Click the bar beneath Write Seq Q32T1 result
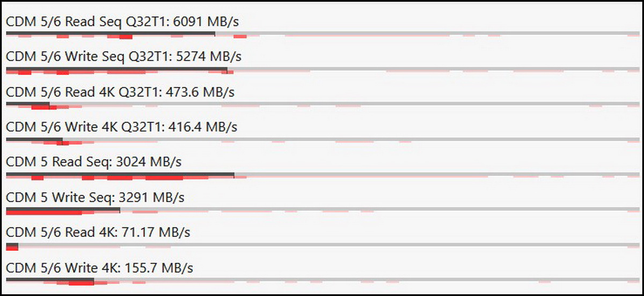 [116, 69]
